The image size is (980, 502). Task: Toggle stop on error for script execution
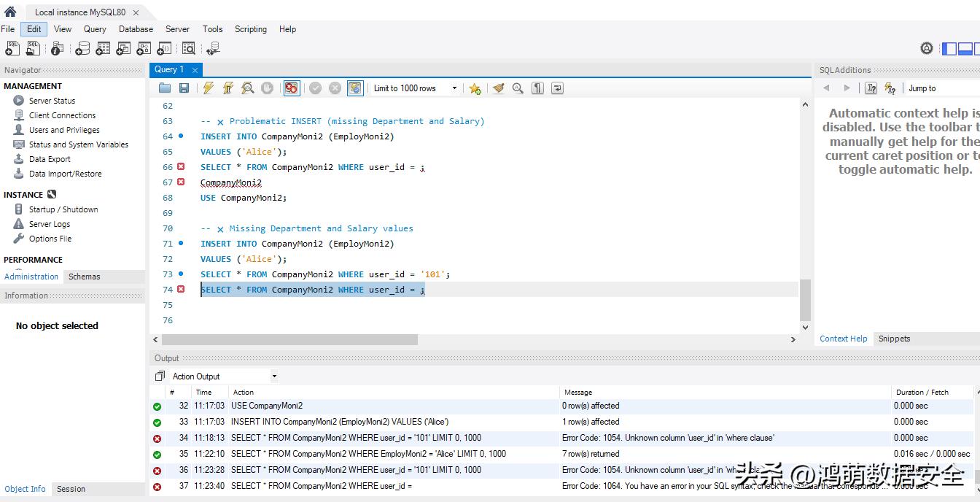click(292, 88)
